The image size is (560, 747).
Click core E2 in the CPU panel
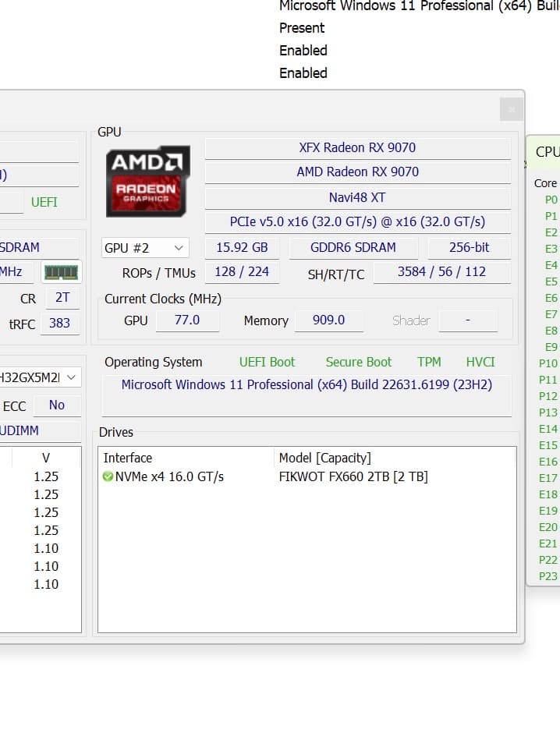551,232
